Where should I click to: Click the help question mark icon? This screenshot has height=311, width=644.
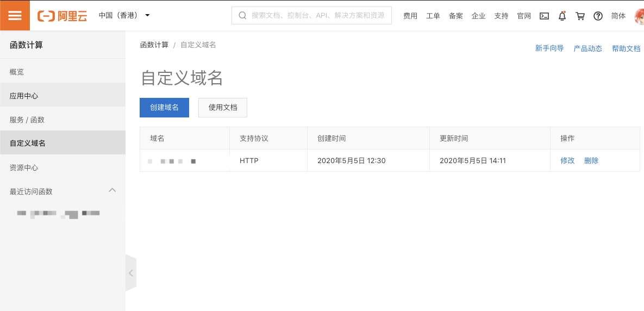pos(598,16)
